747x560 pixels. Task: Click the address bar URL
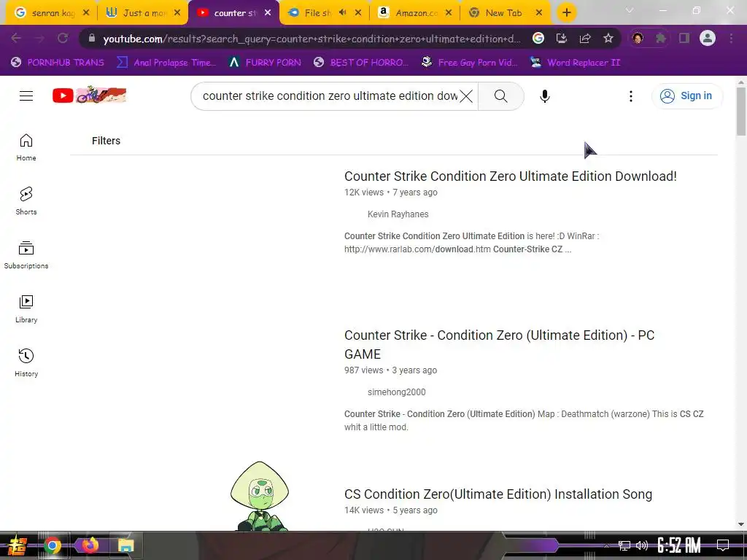click(311, 39)
